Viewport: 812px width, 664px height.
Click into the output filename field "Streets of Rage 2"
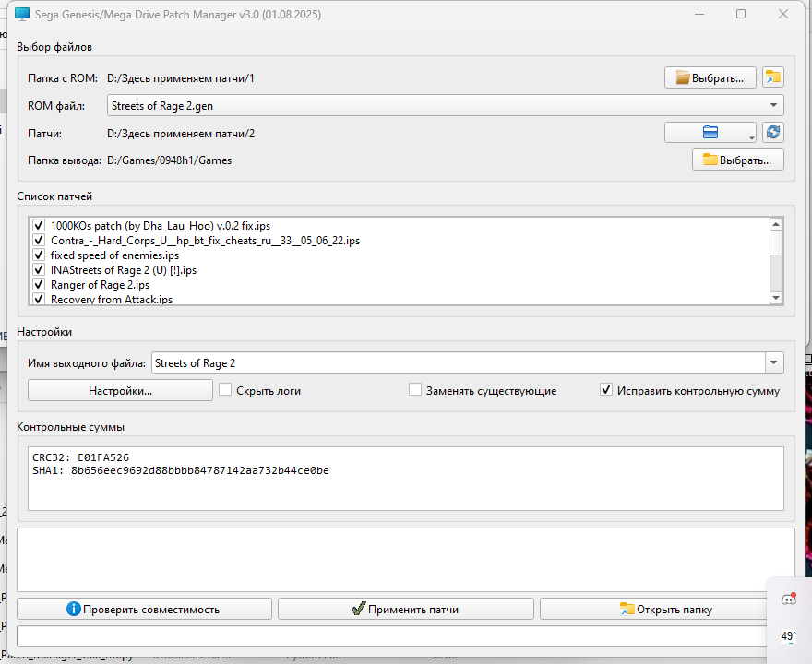459,362
